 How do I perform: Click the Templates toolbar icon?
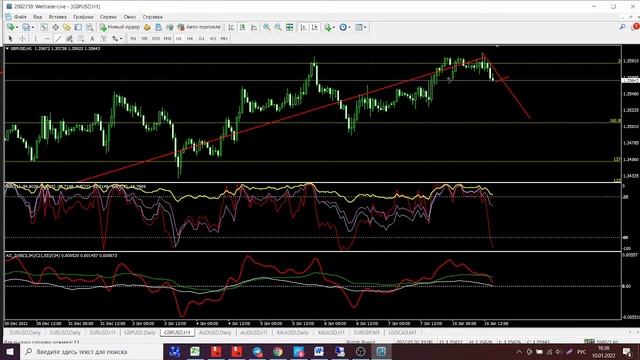359,27
